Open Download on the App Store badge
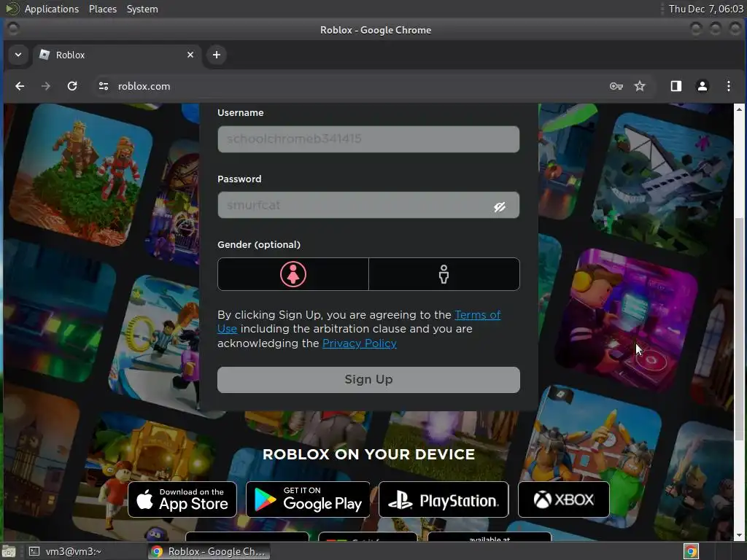 (x=182, y=499)
